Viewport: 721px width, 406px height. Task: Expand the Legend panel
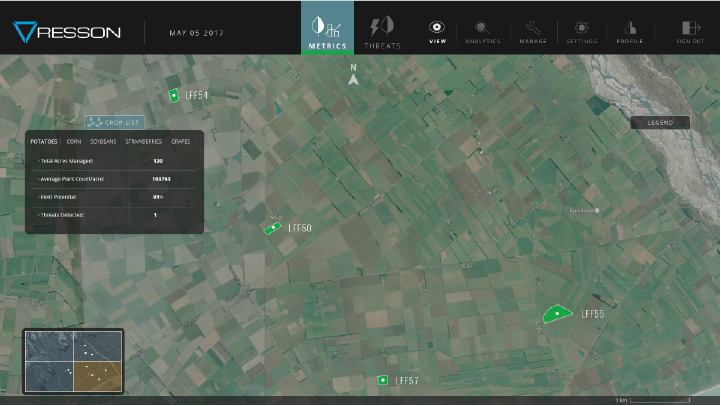660,123
